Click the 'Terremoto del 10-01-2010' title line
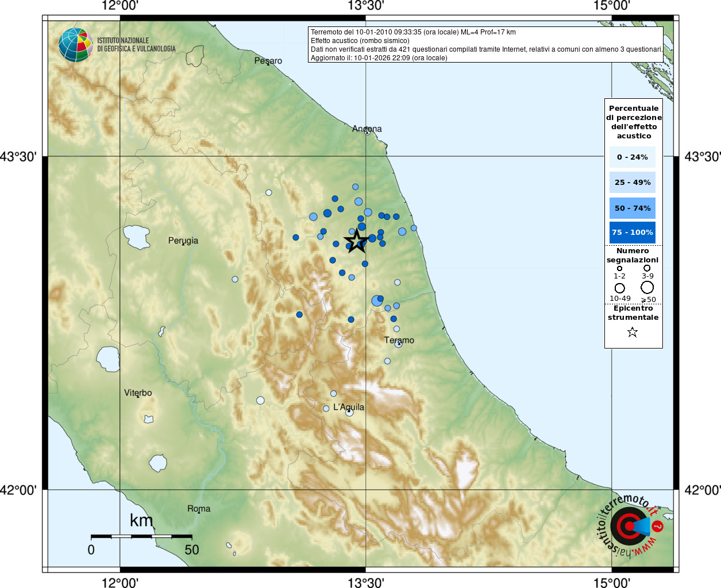The image size is (721, 588). 413,32
